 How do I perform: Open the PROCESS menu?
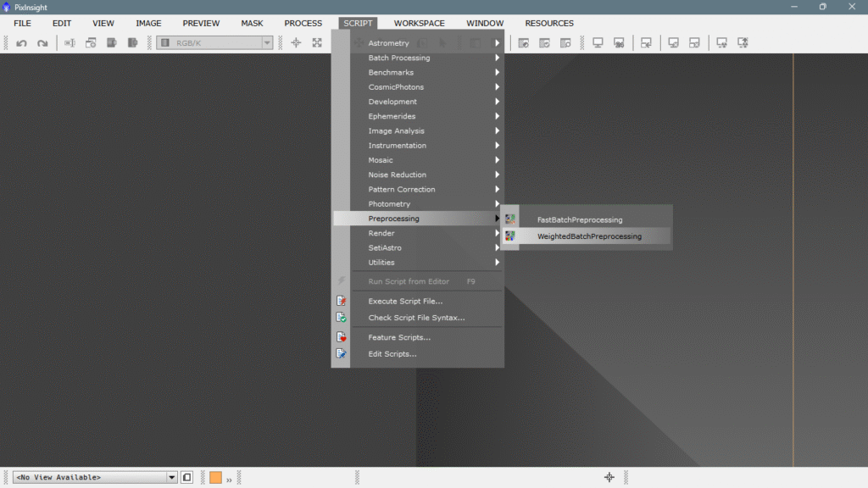coord(303,23)
